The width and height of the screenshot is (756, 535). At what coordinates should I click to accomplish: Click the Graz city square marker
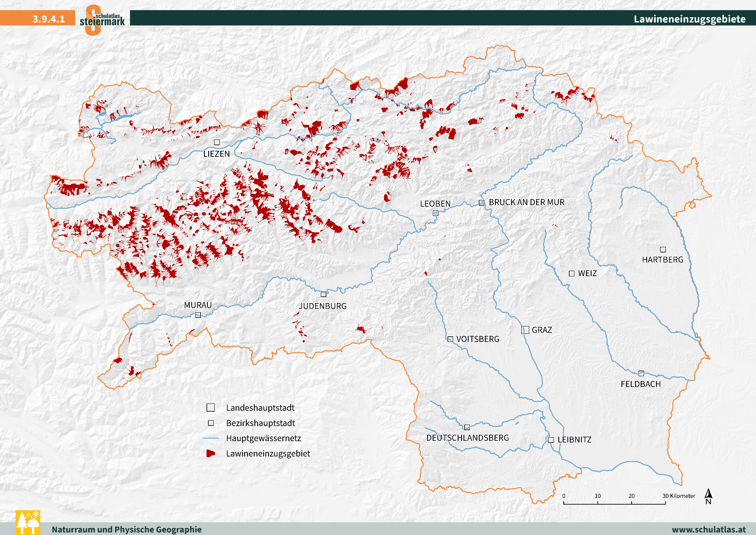pos(525,330)
